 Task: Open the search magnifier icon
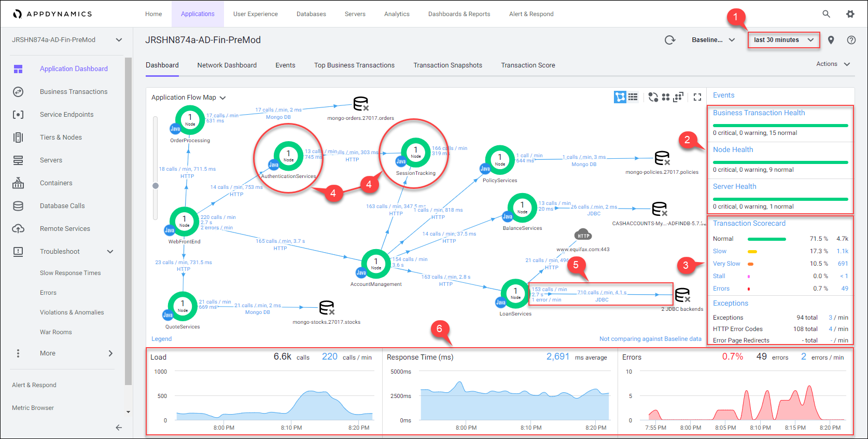click(x=827, y=14)
